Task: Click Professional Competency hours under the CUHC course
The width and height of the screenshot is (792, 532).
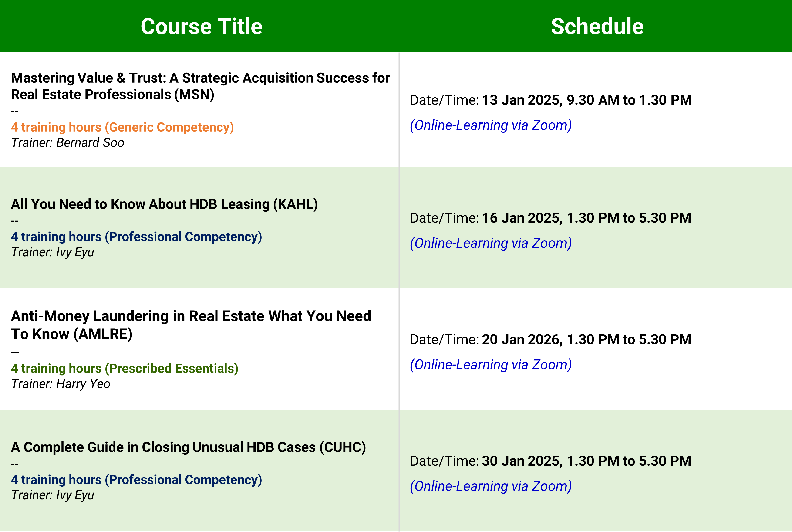Action: pos(136,480)
